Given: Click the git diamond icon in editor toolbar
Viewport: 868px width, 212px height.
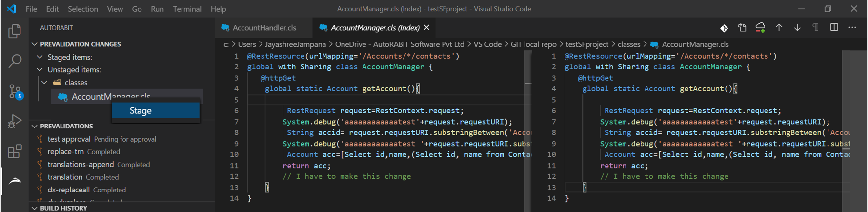Looking at the screenshot, I should 724,28.
